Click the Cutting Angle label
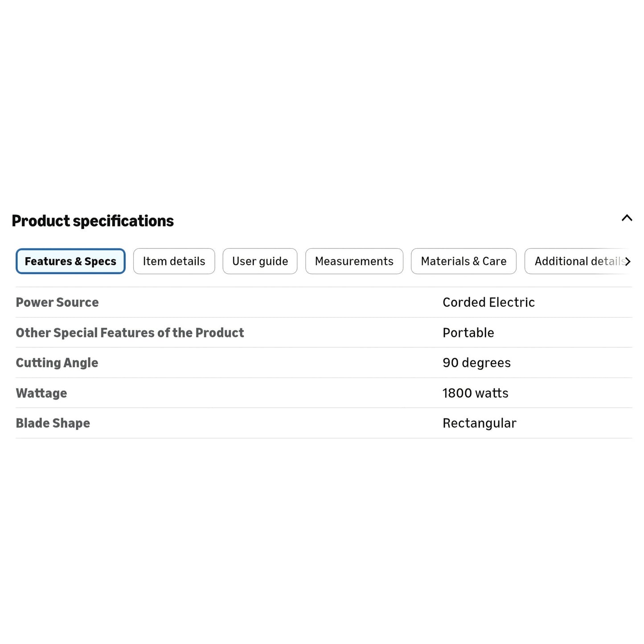Image resolution: width=644 pixels, height=644 pixels. (x=57, y=363)
